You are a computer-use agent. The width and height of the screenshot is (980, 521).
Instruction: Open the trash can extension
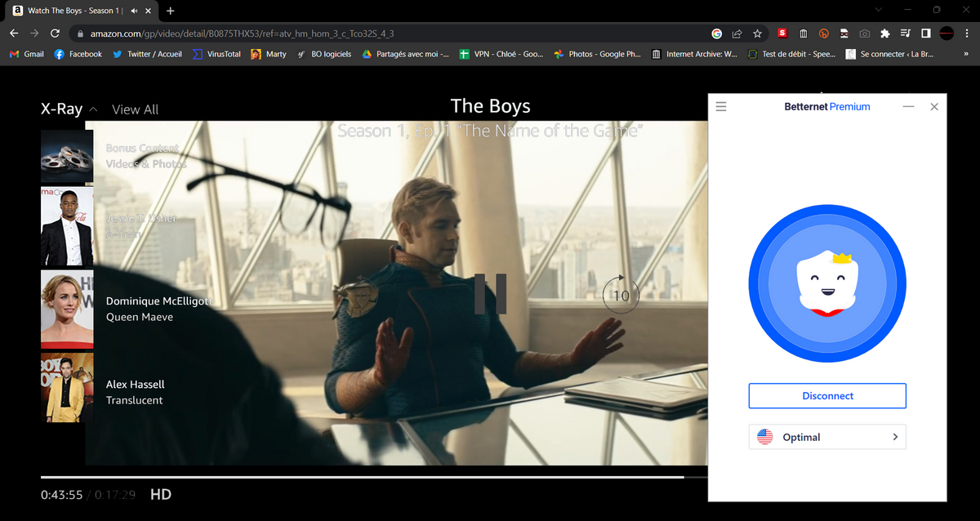(x=803, y=33)
